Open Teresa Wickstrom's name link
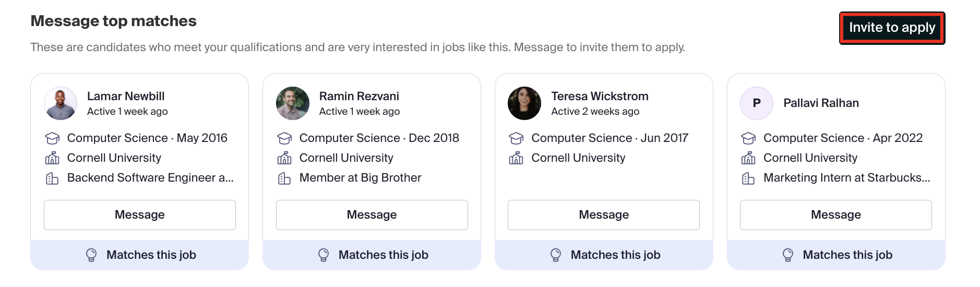 click(x=600, y=96)
